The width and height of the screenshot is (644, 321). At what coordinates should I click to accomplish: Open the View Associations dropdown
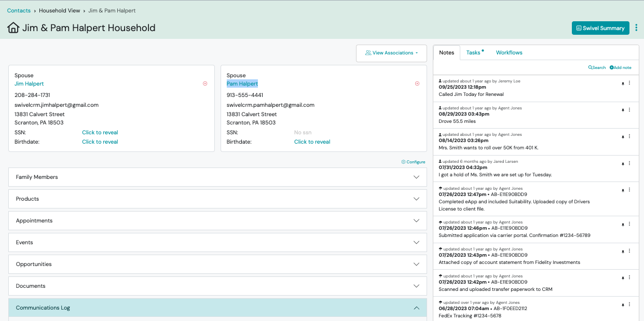391,53
